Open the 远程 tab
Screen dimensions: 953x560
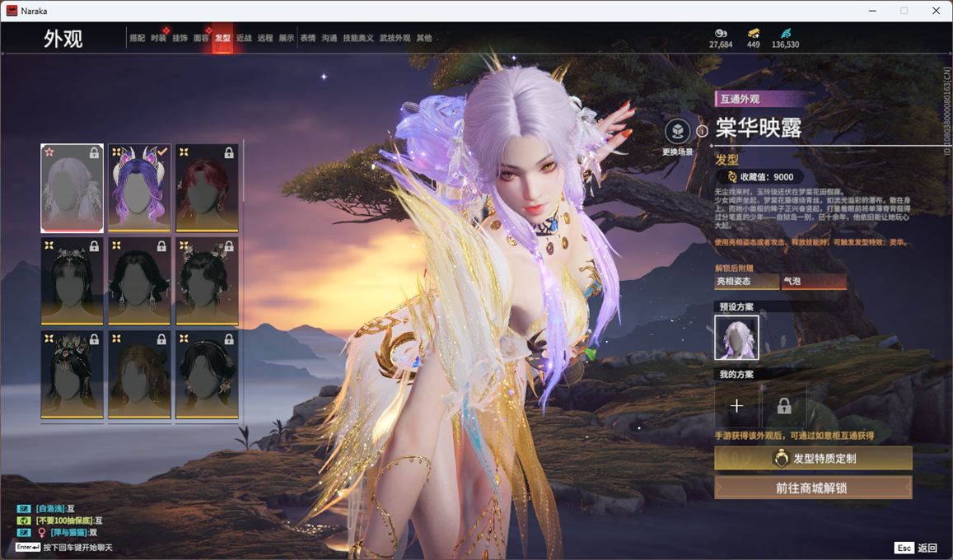tap(265, 38)
